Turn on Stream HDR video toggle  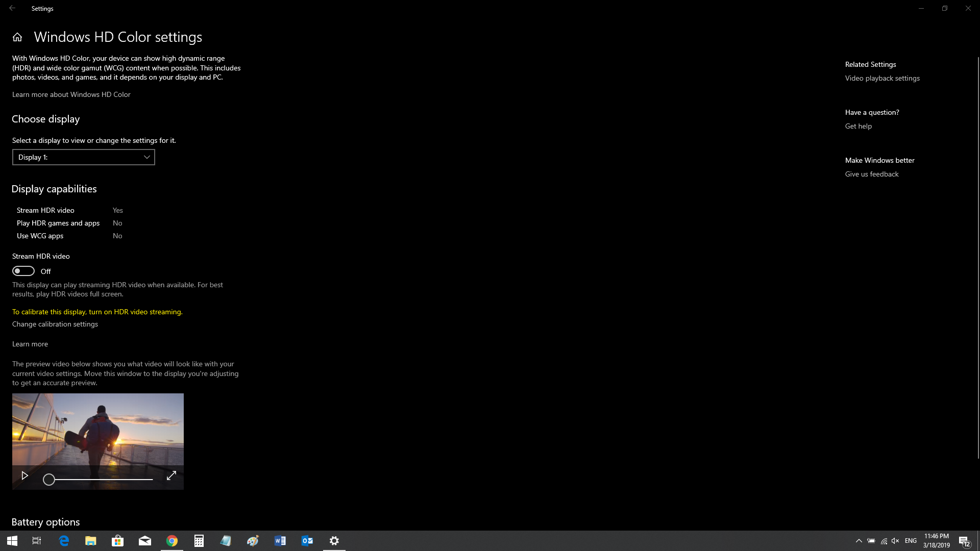(23, 271)
